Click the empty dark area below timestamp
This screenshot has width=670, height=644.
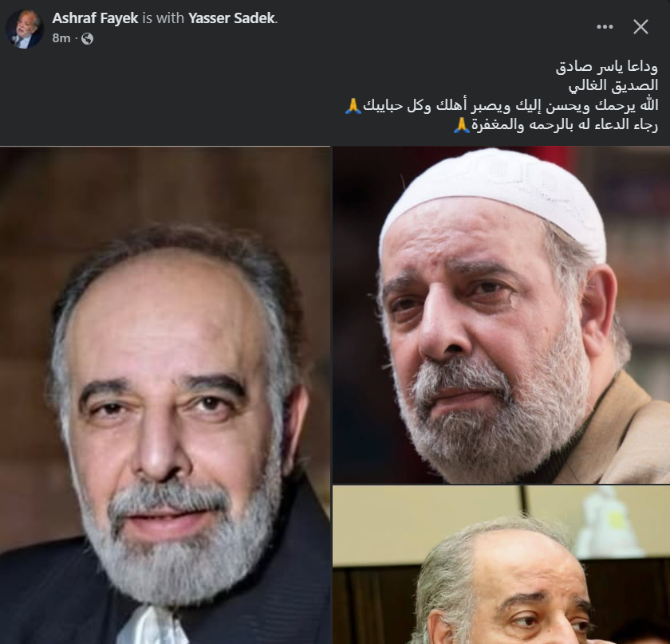171,94
